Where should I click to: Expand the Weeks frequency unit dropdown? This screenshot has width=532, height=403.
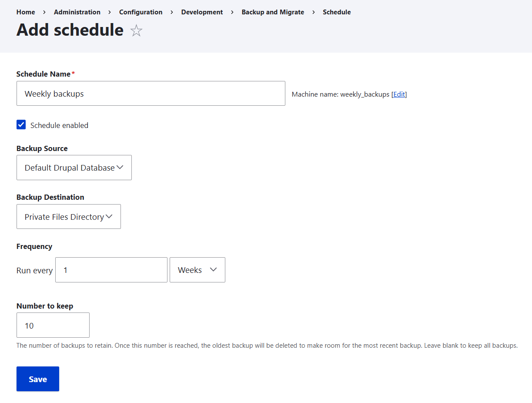[x=197, y=270]
